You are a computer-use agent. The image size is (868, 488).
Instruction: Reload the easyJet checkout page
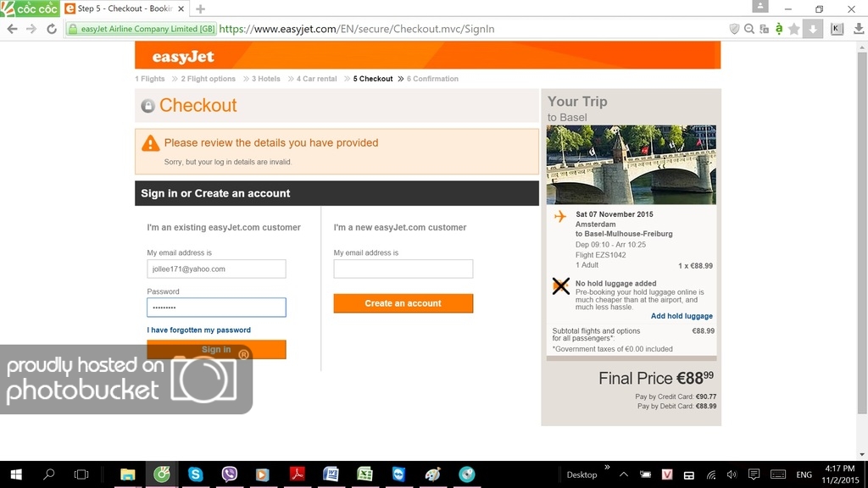click(x=52, y=29)
